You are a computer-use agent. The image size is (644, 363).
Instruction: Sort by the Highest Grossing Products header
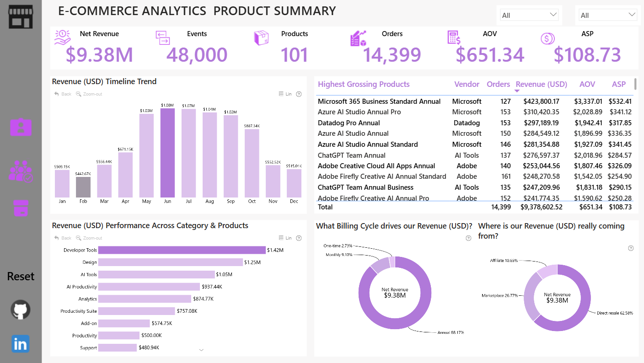coord(364,84)
